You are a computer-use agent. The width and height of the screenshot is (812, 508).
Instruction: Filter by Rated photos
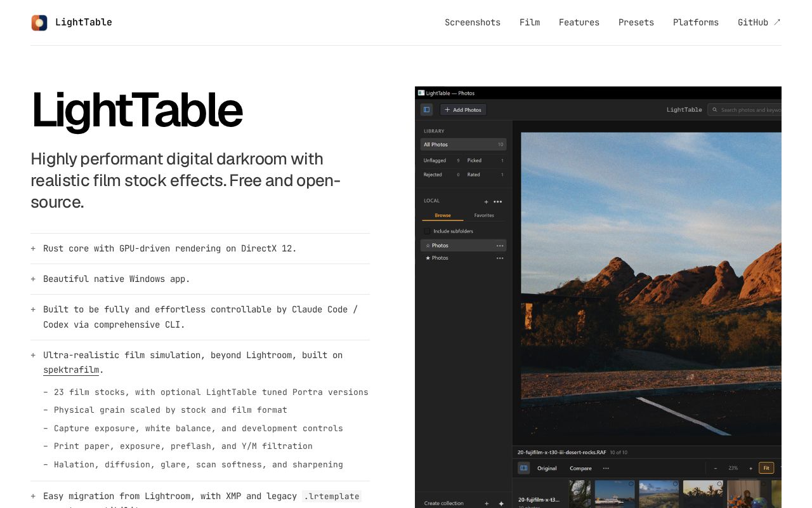[x=485, y=175]
